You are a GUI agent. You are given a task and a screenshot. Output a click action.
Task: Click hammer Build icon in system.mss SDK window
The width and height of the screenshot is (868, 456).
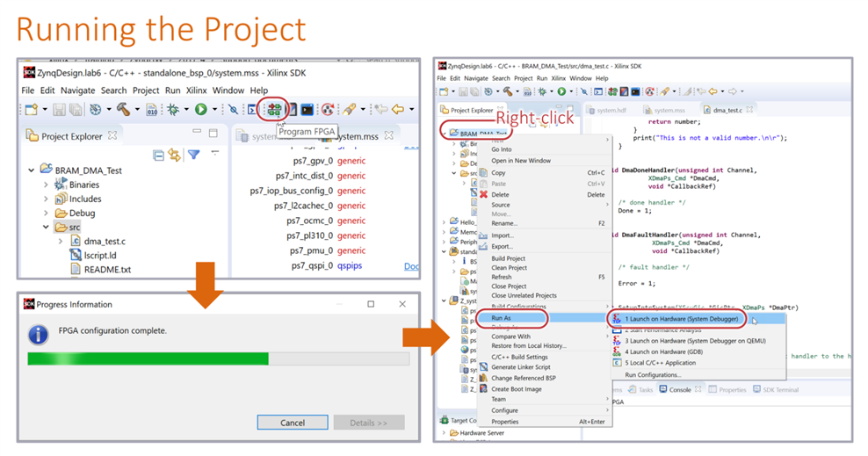(x=123, y=110)
